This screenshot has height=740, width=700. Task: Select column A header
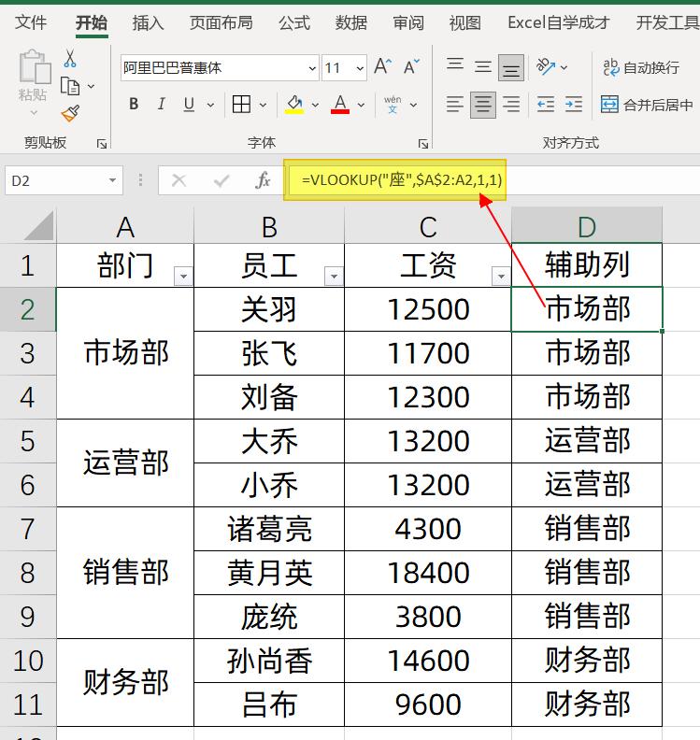click(125, 226)
